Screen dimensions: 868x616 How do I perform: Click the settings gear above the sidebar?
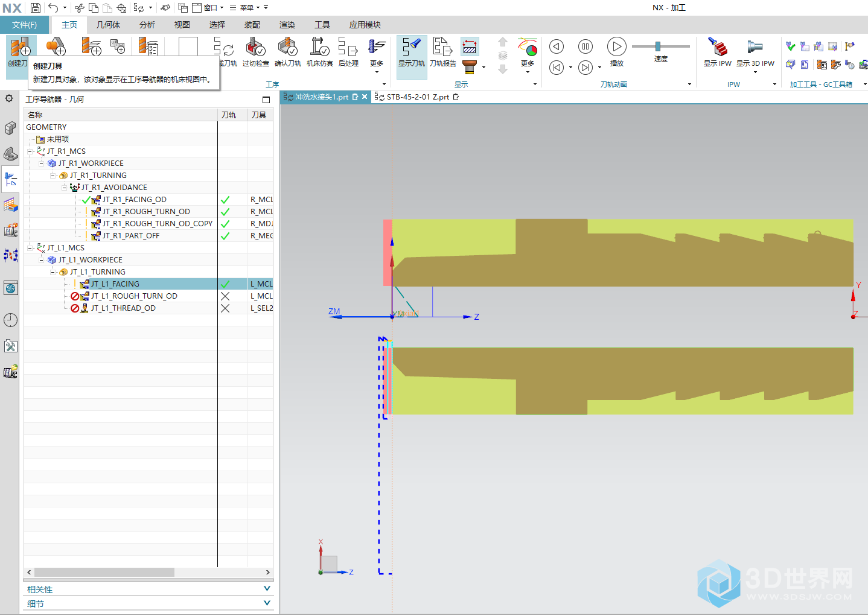(x=9, y=98)
